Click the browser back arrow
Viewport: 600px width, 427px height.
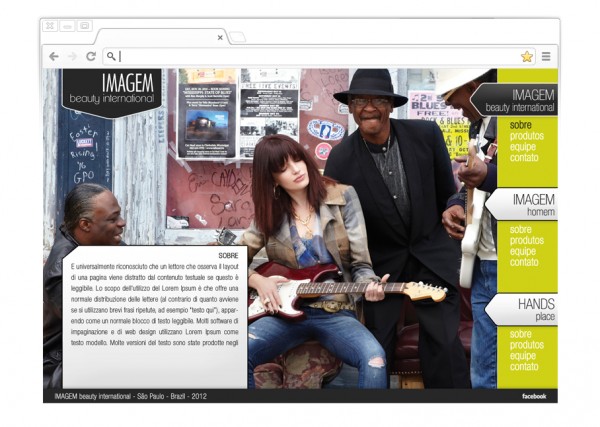click(53, 57)
